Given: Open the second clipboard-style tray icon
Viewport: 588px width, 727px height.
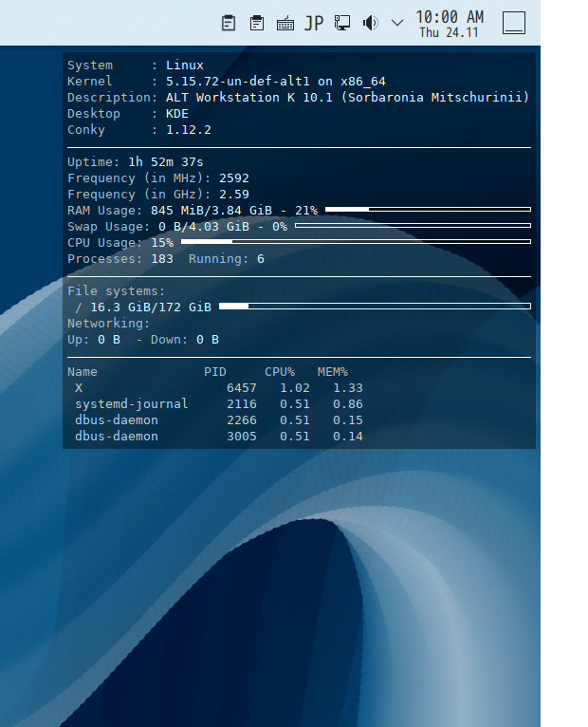Looking at the screenshot, I should click(x=257, y=23).
